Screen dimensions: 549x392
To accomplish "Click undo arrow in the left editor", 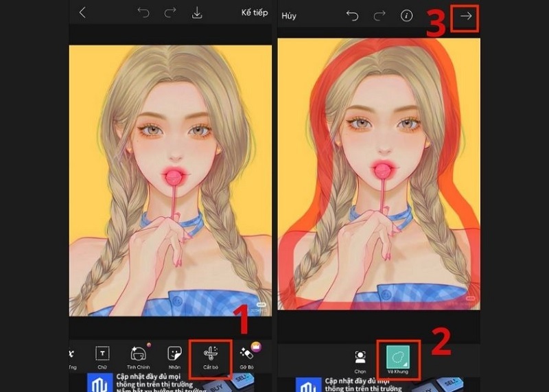I will 143,13.
